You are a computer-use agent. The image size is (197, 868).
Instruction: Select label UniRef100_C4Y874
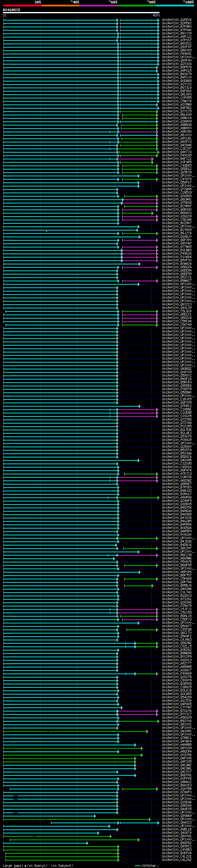point(177,179)
